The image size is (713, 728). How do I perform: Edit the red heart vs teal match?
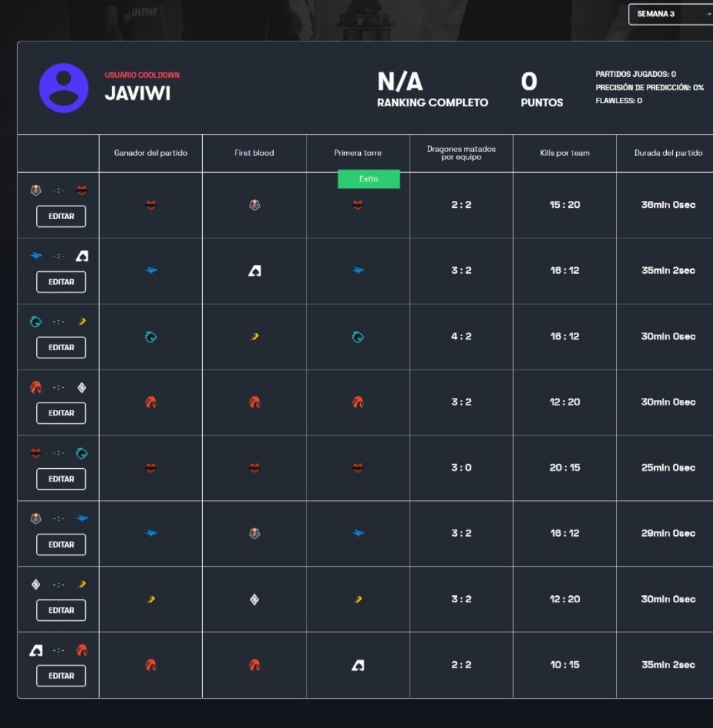point(61,479)
